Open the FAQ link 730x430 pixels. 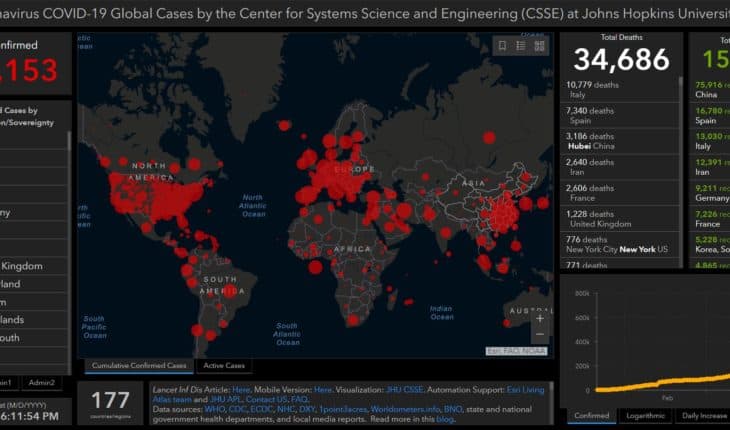pos(299,400)
